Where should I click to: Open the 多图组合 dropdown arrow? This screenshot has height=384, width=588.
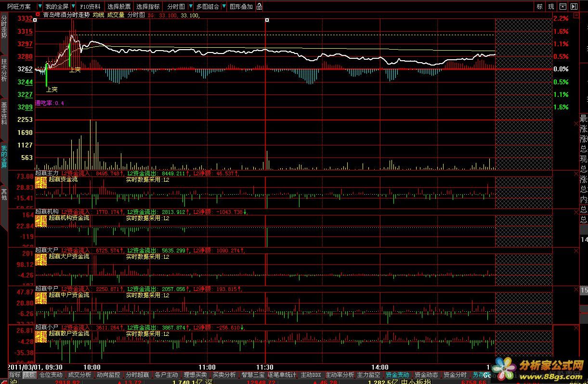(x=224, y=7)
